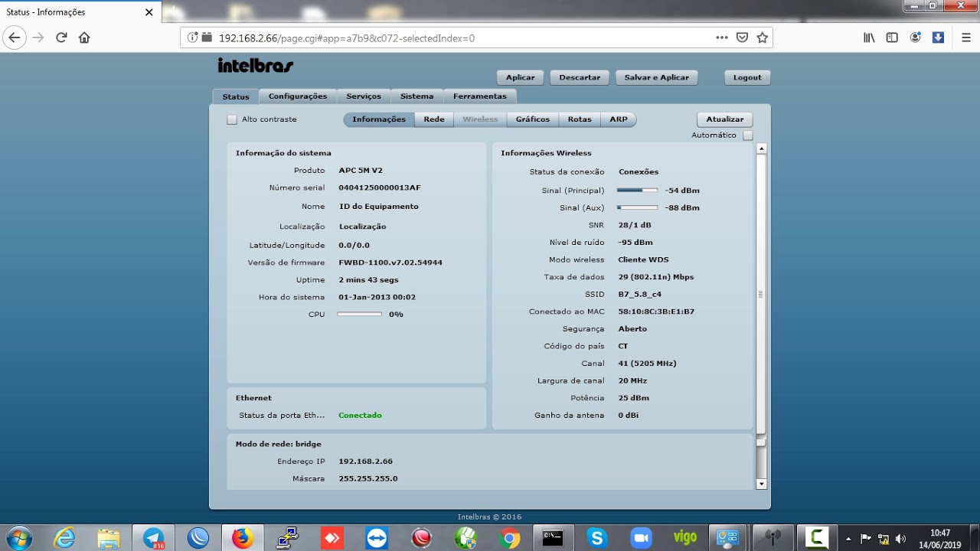Log out with the Logout button
The width and height of the screenshot is (980, 551).
[747, 77]
